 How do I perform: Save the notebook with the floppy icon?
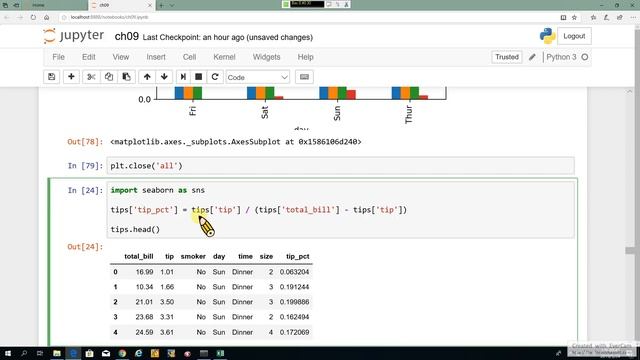[x=51, y=77]
